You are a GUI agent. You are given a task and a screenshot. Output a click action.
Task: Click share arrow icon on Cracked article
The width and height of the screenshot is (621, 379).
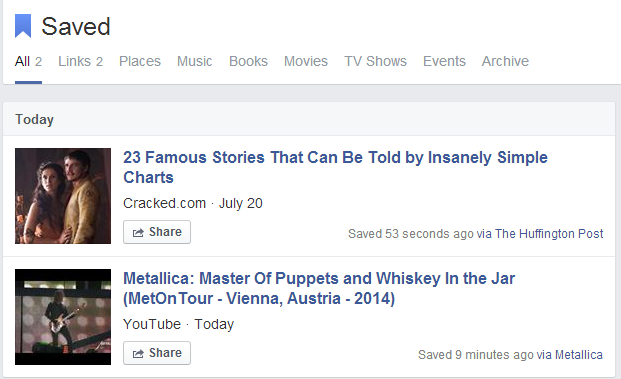click(x=138, y=232)
